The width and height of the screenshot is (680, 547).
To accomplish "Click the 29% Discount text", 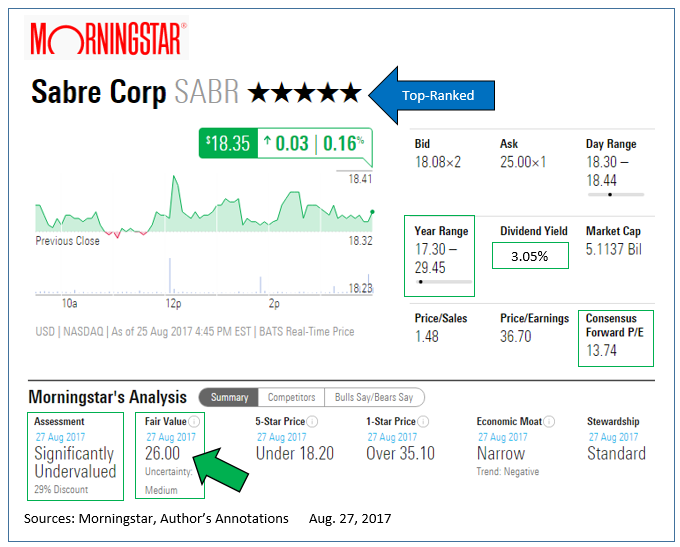I will click(61, 489).
